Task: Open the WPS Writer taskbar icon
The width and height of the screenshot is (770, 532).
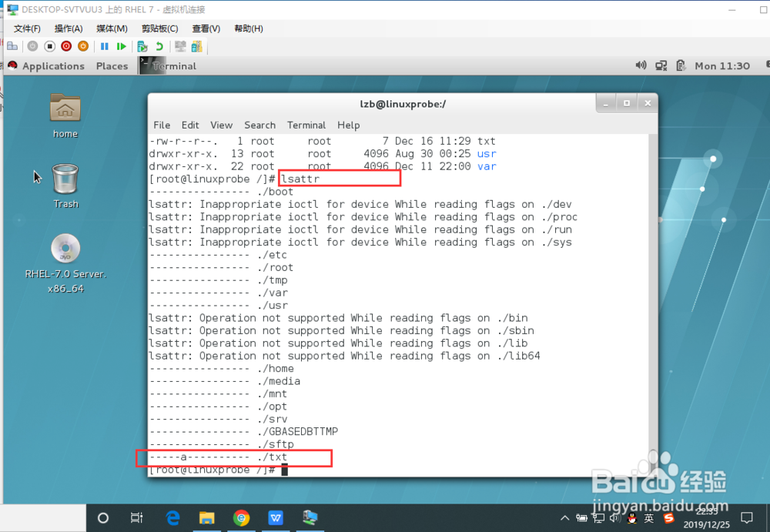Action: pos(276,517)
